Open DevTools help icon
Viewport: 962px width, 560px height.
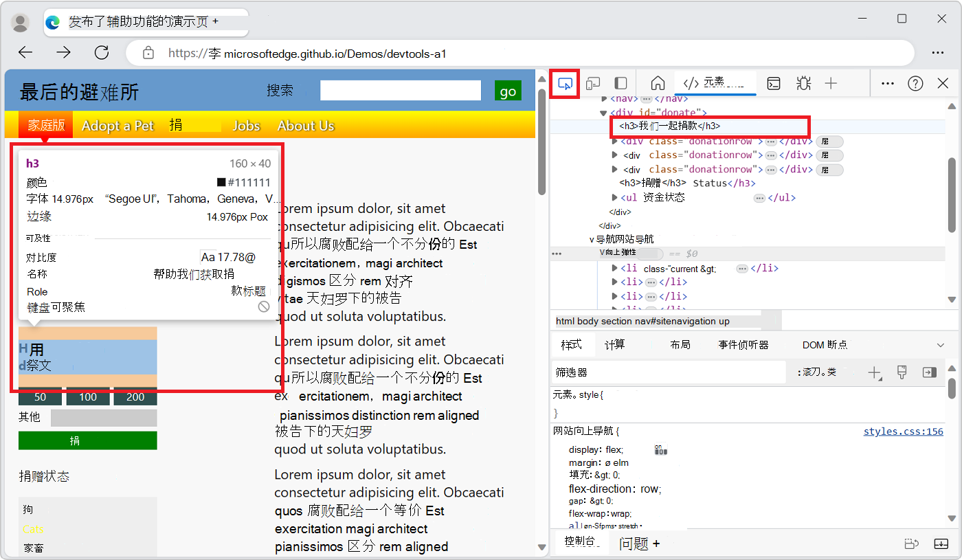pos(915,83)
